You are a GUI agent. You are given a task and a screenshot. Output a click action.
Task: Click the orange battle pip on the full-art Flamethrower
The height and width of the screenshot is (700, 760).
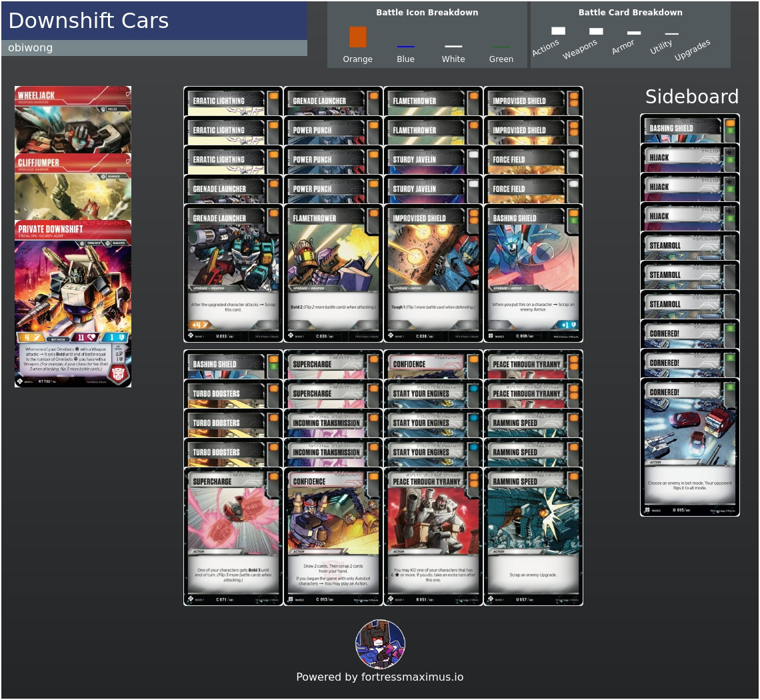pyautogui.click(x=373, y=213)
